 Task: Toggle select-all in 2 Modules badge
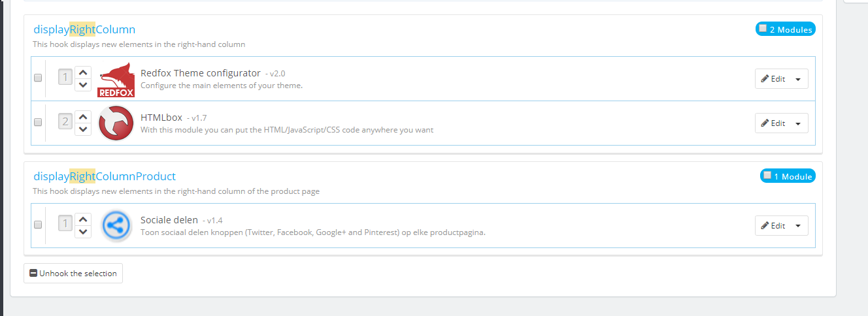click(763, 29)
